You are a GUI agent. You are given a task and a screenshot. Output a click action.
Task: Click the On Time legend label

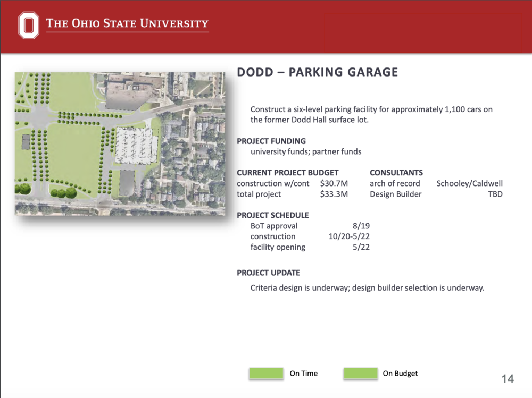(x=303, y=373)
